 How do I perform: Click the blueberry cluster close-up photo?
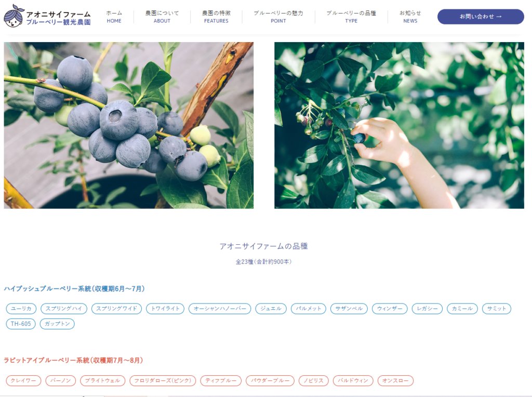129,125
